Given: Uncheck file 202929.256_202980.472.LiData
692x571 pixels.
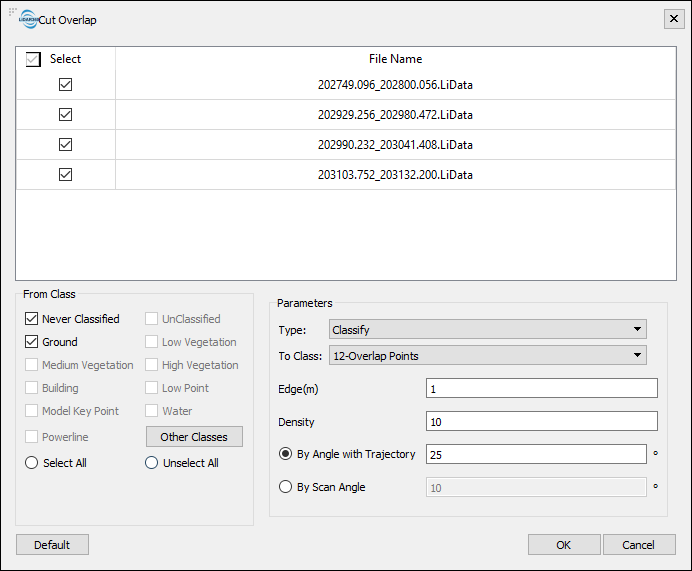Looking at the screenshot, I should point(65,114).
